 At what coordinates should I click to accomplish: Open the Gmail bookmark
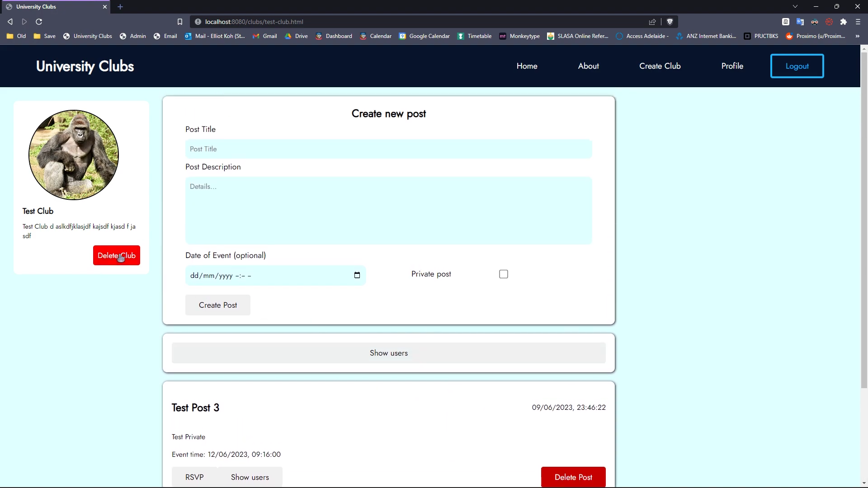click(264, 36)
